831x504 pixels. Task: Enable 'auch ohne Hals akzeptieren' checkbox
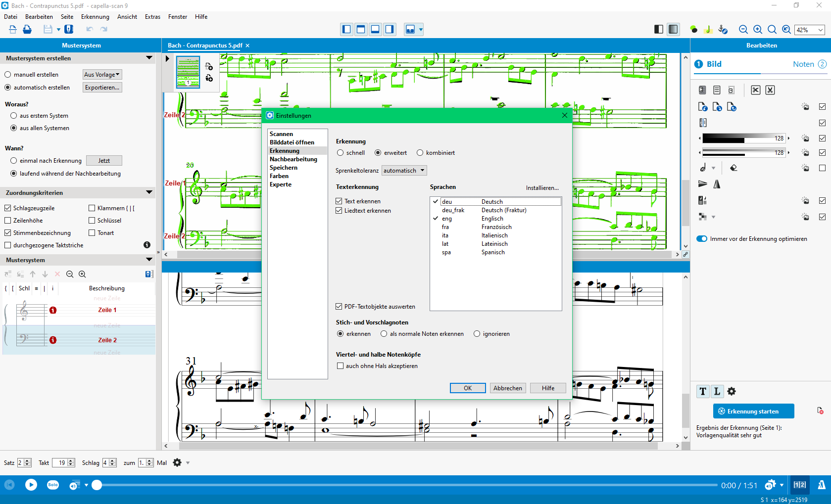point(340,366)
